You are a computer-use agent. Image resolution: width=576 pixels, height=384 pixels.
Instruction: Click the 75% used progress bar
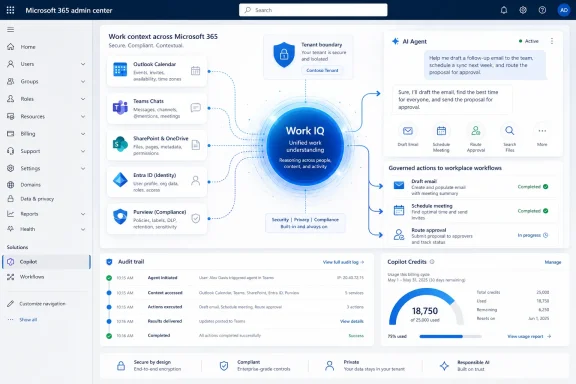(x=450, y=336)
